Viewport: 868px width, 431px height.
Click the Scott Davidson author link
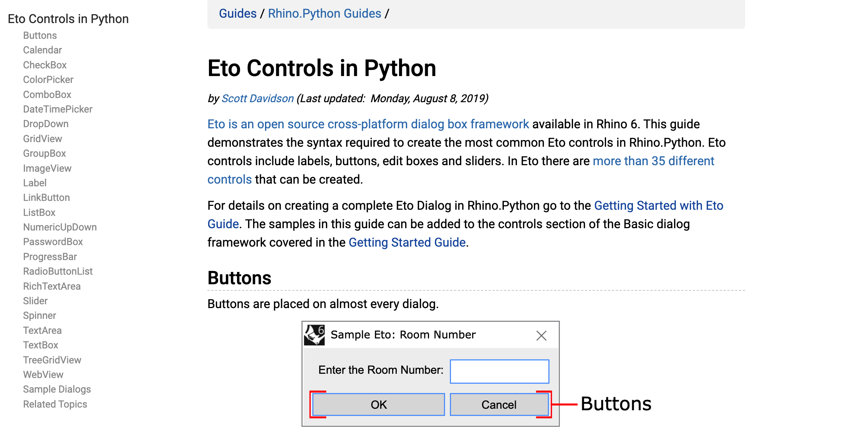point(257,98)
